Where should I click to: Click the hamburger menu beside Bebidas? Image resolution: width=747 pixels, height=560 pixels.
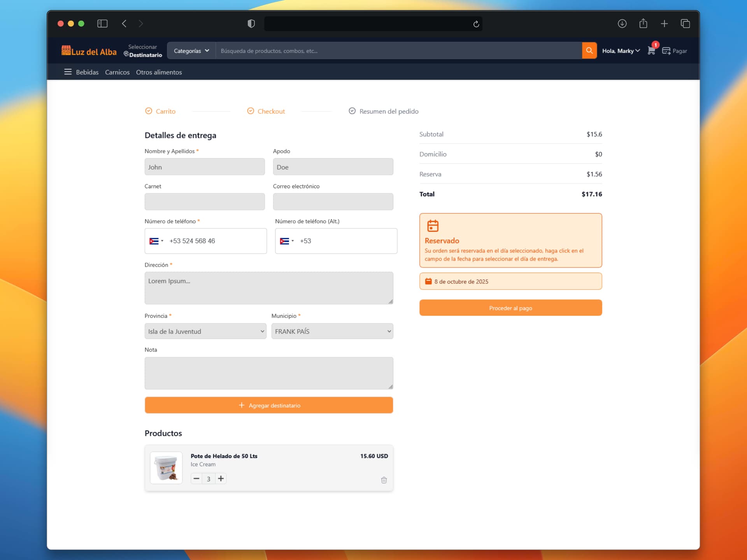[x=68, y=72]
